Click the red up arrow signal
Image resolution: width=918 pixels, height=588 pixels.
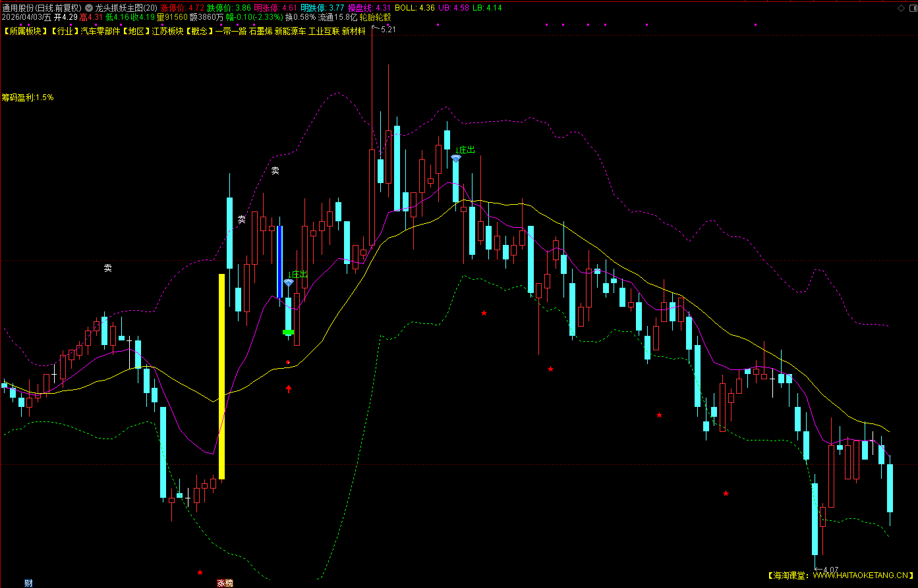click(x=289, y=388)
